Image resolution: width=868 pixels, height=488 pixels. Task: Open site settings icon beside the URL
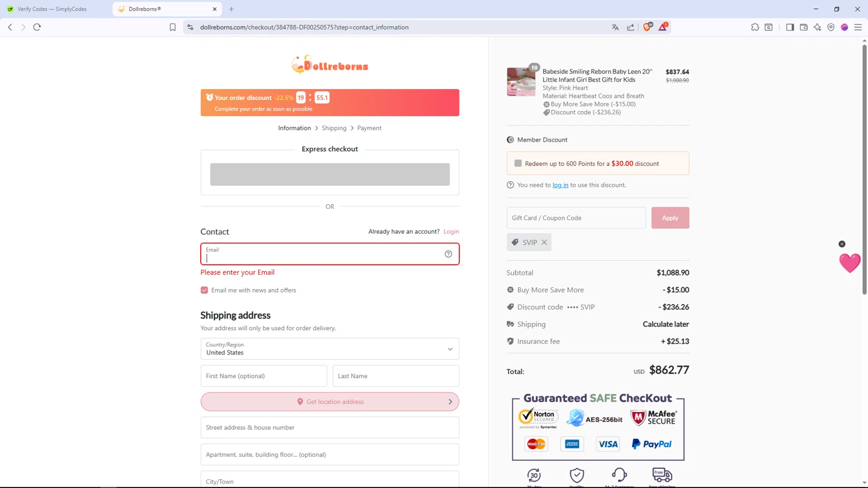[x=190, y=27]
